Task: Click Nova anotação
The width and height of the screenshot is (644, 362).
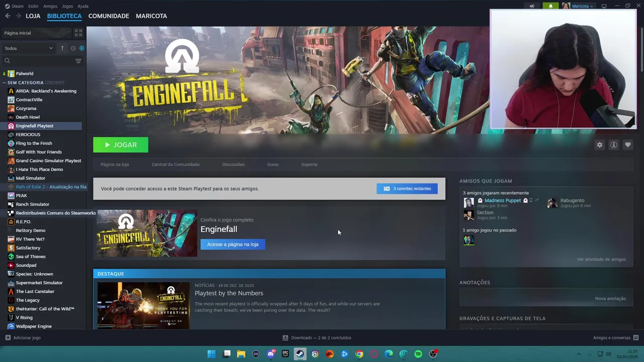Action: click(610, 299)
